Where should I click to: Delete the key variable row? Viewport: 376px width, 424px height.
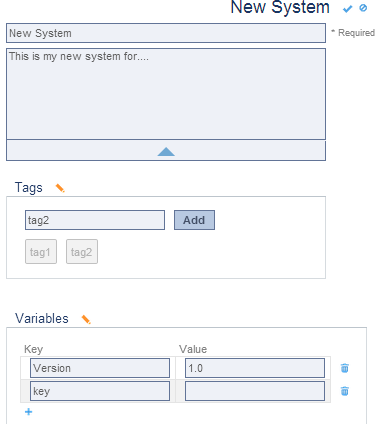pos(345,391)
